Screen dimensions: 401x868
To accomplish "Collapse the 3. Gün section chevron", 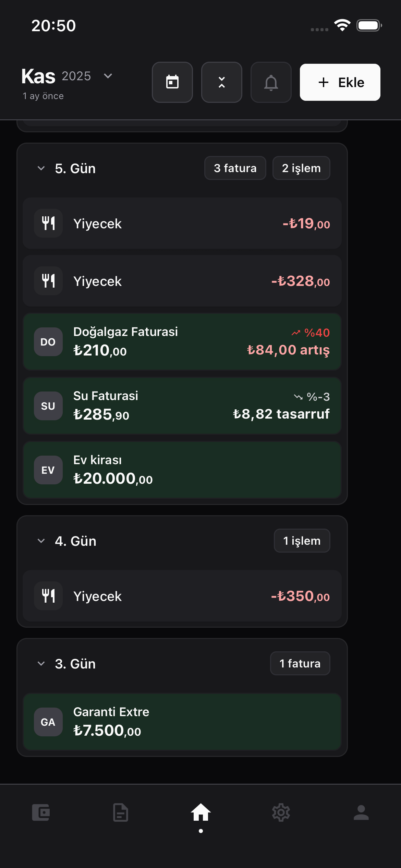I will tap(41, 664).
